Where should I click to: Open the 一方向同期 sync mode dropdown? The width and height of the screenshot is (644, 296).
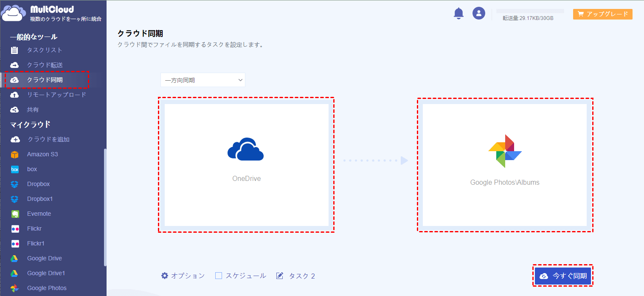pos(203,80)
